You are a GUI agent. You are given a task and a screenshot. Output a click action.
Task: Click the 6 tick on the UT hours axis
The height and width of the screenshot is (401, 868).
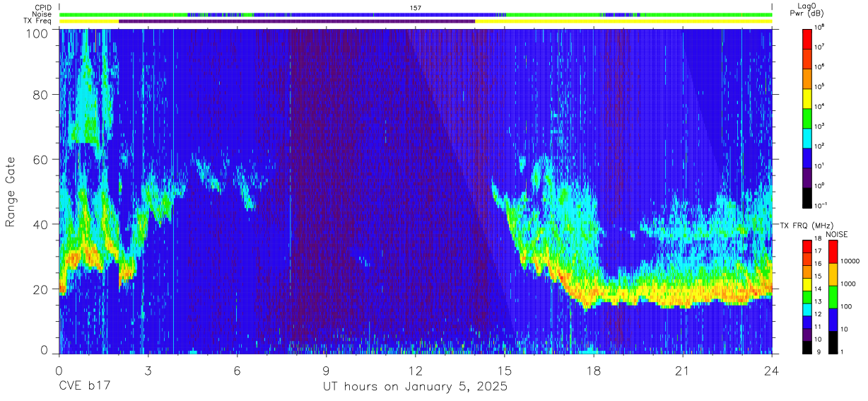(237, 371)
